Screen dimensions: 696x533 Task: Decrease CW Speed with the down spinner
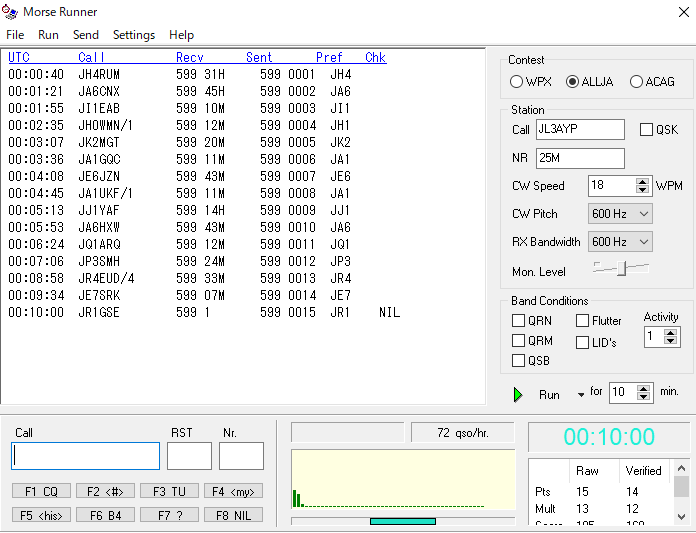tap(642, 190)
